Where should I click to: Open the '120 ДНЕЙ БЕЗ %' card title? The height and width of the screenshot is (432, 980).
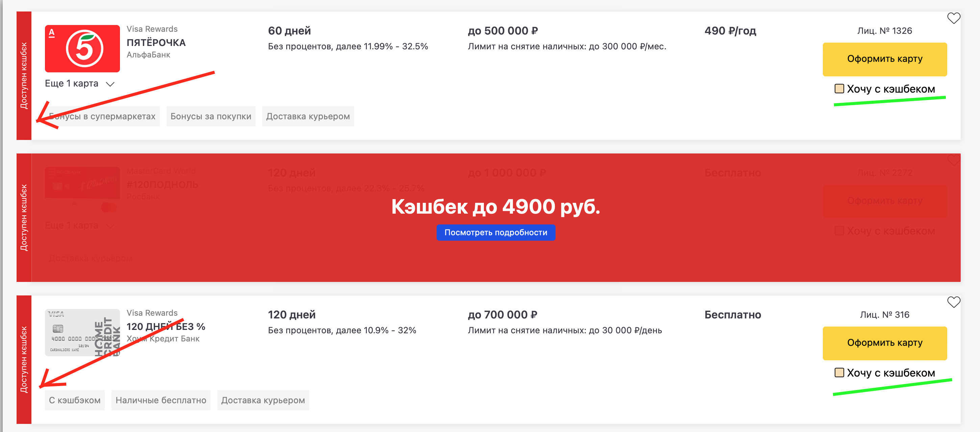click(166, 327)
